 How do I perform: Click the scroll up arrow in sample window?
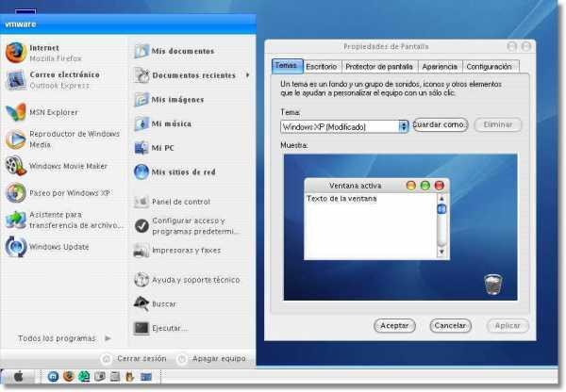point(441,198)
